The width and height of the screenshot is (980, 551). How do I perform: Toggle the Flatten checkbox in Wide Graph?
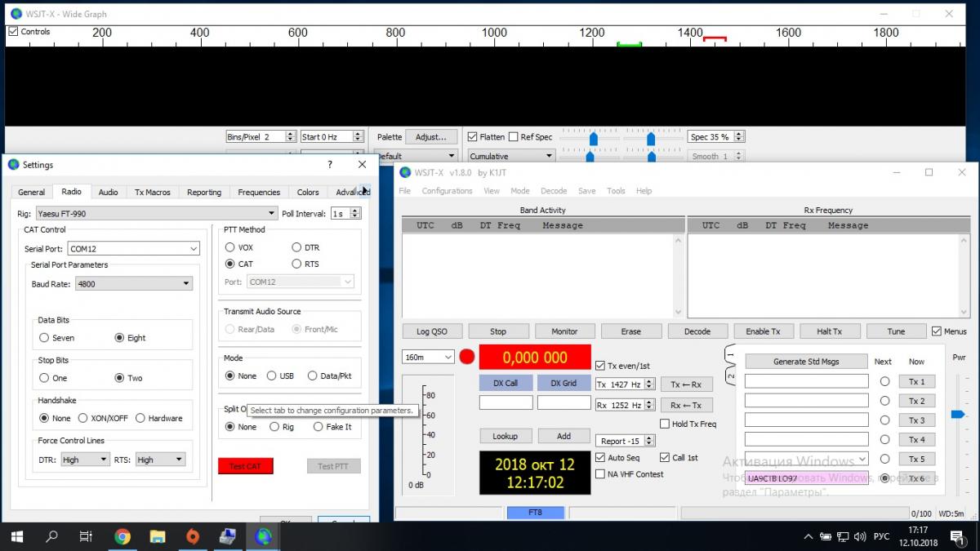[x=473, y=137]
